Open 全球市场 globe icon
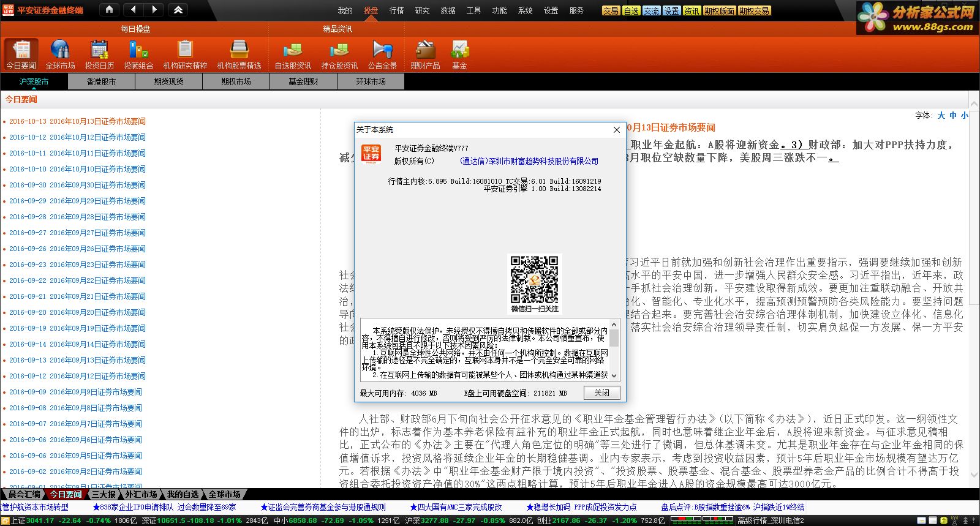Viewport: 980px width, 526px height. (60, 54)
